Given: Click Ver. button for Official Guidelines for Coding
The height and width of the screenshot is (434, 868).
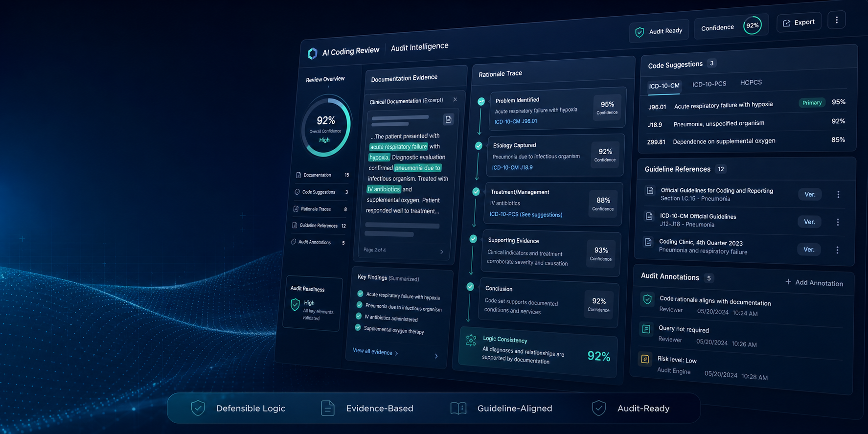Looking at the screenshot, I should click(x=810, y=194).
